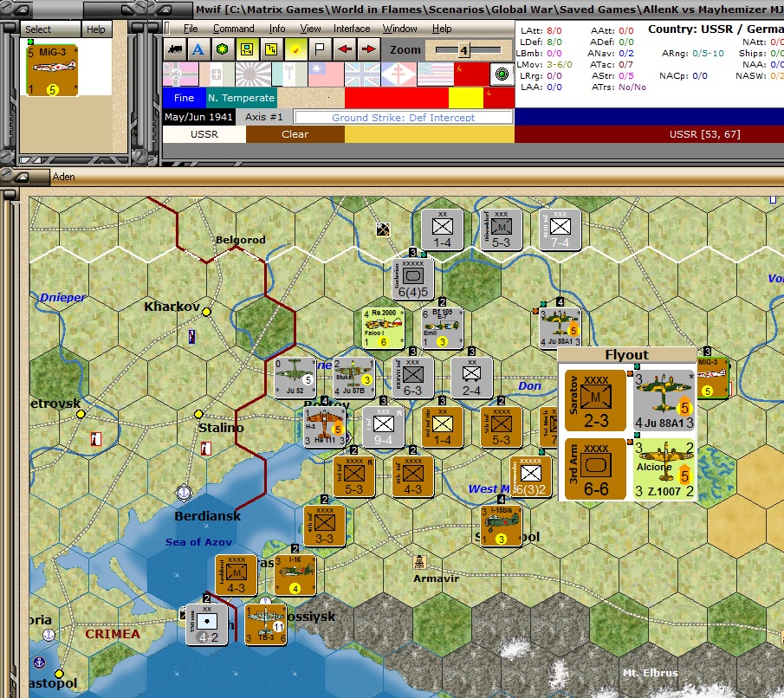Click the Ju 87B Stuka counter
The width and height of the screenshot is (784, 698).
[x=353, y=378]
